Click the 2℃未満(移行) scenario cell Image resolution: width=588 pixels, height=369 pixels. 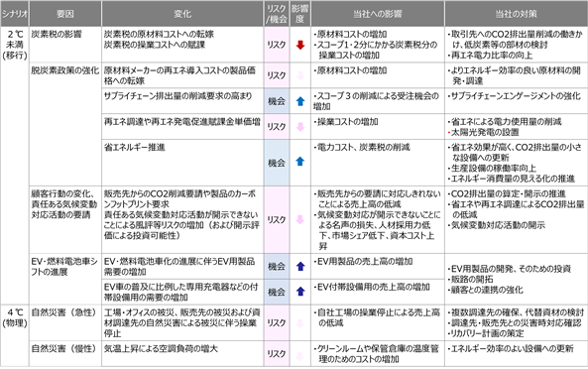(x=15, y=45)
